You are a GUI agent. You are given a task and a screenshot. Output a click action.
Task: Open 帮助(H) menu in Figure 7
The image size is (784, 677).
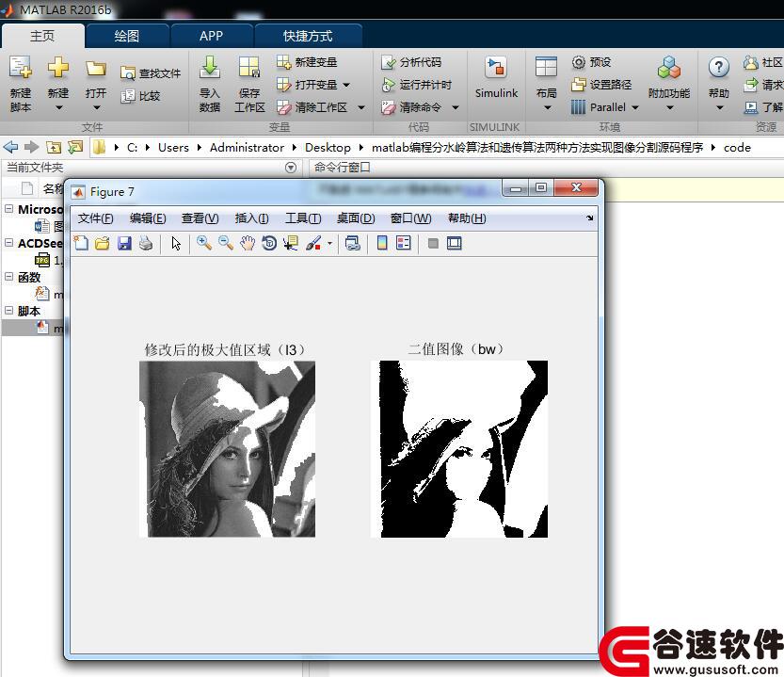pos(467,218)
